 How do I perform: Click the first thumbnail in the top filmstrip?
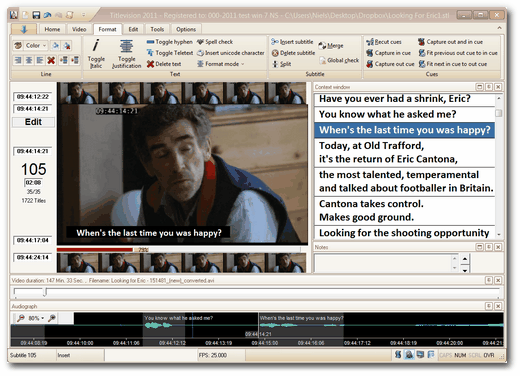tap(78, 93)
